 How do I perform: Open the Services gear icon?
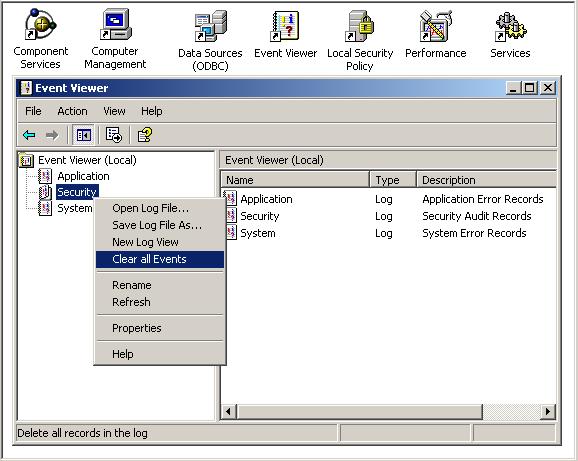pyautogui.click(x=511, y=26)
